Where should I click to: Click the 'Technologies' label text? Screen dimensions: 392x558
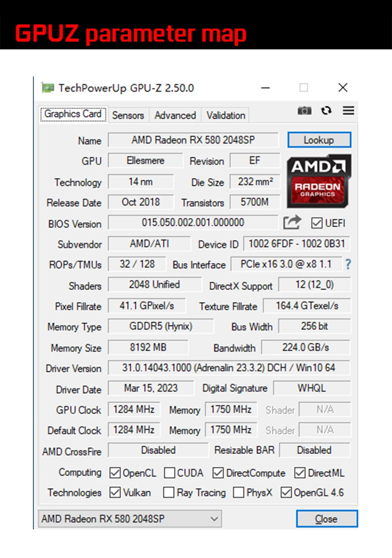74,493
